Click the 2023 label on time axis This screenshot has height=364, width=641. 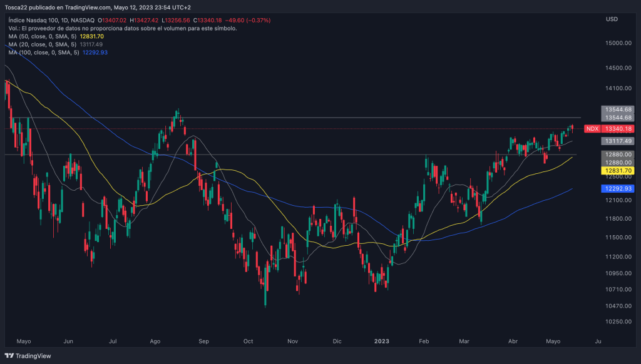point(382,341)
